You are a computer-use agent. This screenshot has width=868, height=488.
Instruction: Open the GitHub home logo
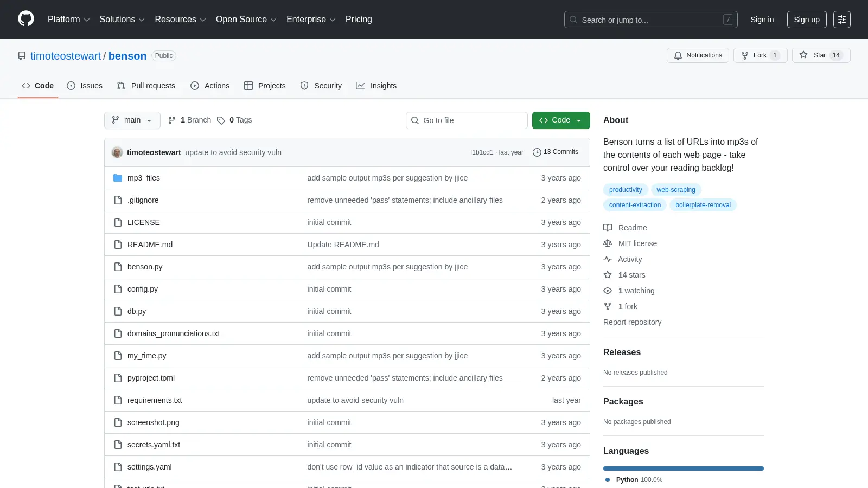[26, 19]
